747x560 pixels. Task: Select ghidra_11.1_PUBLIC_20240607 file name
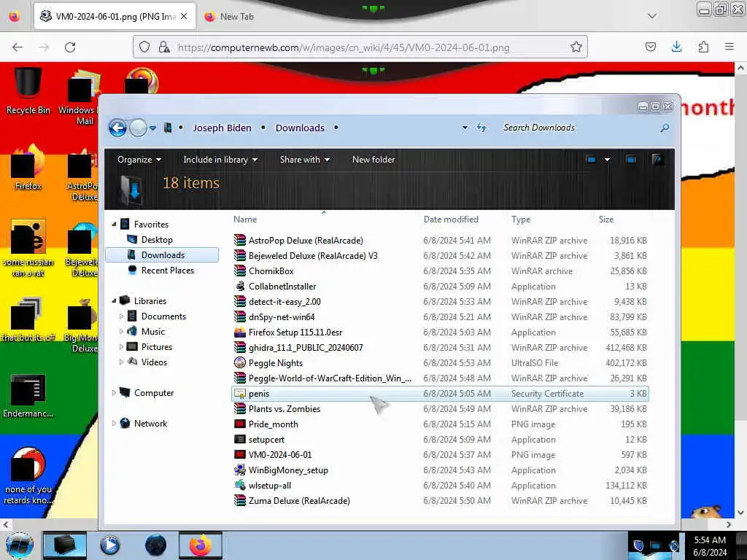click(x=306, y=348)
